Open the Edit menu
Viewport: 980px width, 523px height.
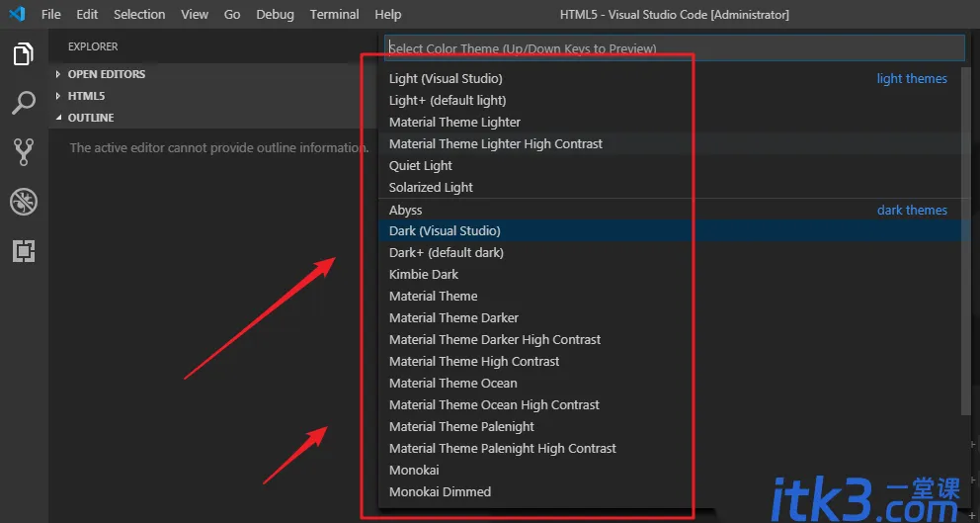[x=87, y=14]
